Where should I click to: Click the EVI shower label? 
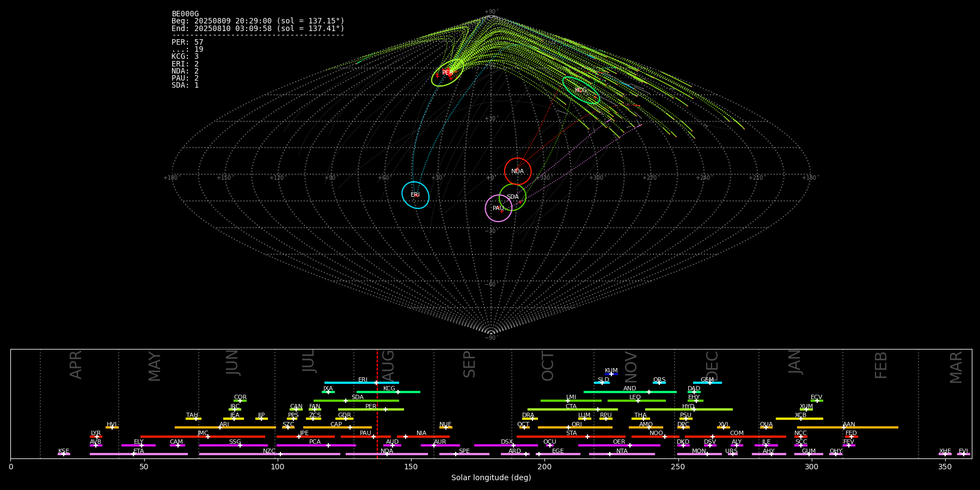click(x=963, y=451)
